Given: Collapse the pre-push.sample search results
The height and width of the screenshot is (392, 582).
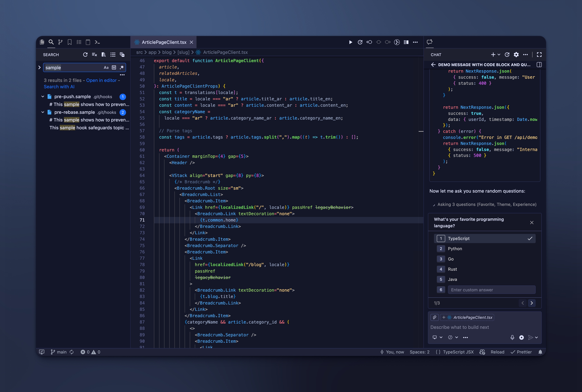Looking at the screenshot, I should click(42, 97).
